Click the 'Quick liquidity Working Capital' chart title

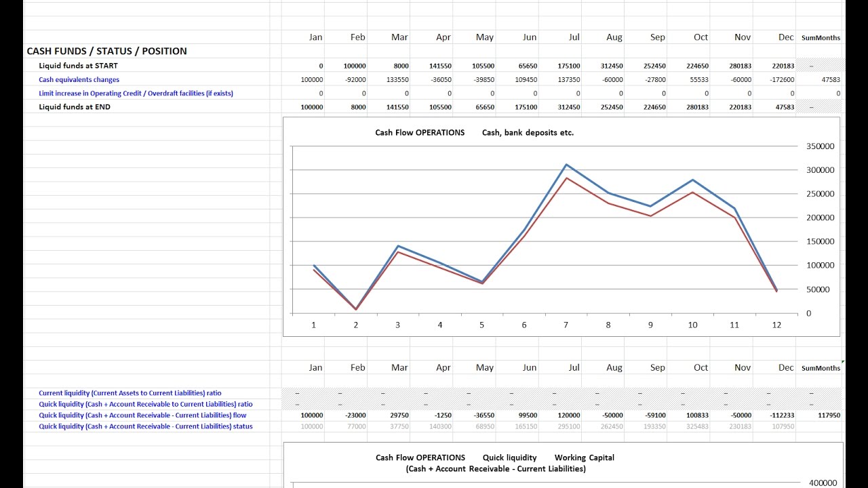pos(495,463)
